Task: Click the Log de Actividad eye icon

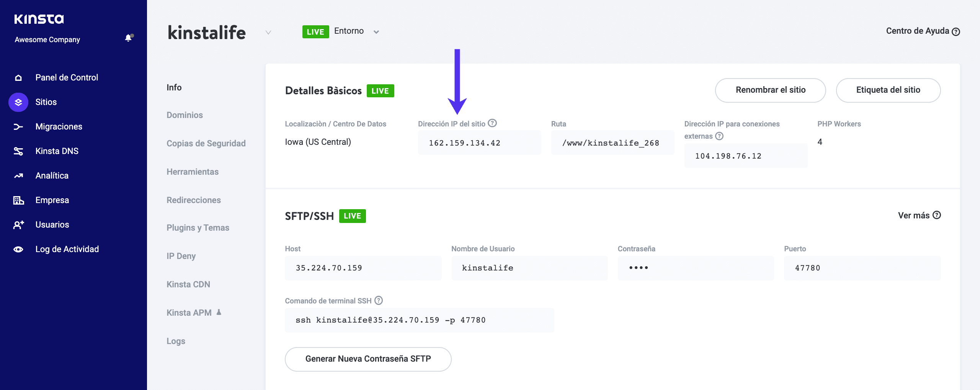Action: [x=18, y=249]
